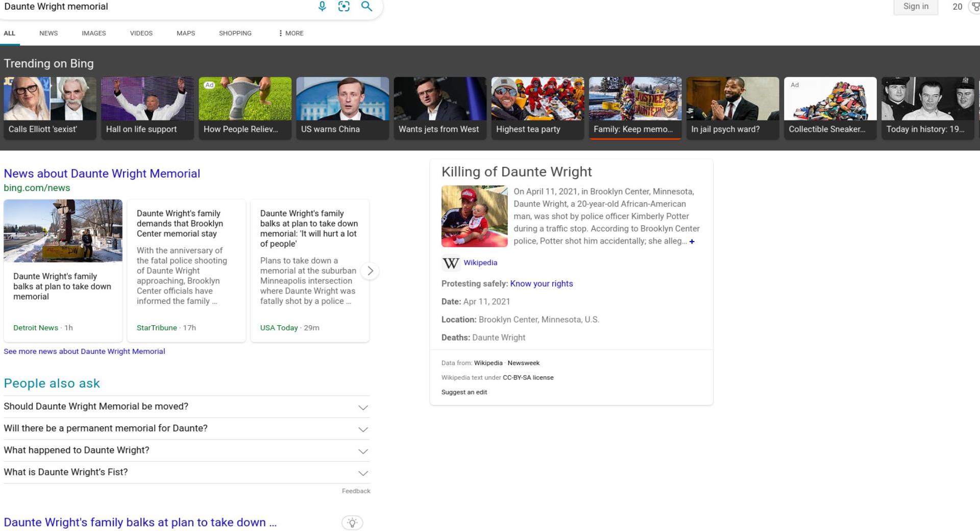Image resolution: width=980 pixels, height=531 pixels.
Task: Switch to the SHOPPING tab
Action: click(235, 33)
